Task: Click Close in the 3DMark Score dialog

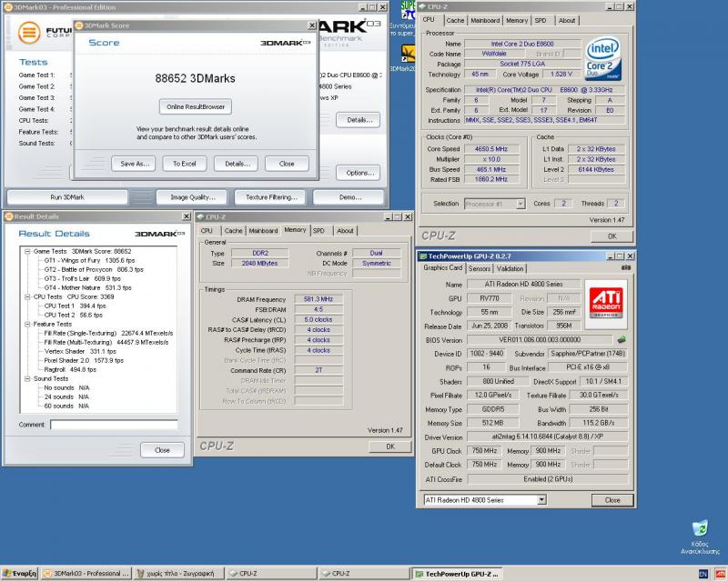Action: pos(287,164)
